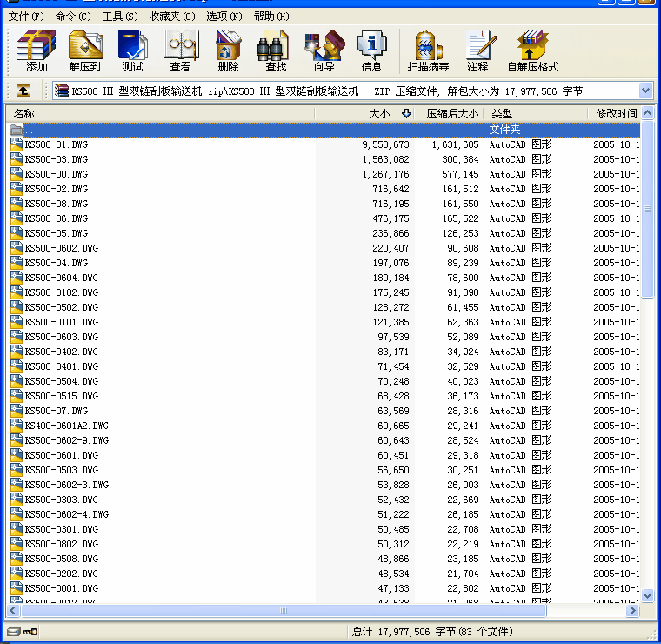Sort by the 名称 column header

pyautogui.click(x=24, y=114)
